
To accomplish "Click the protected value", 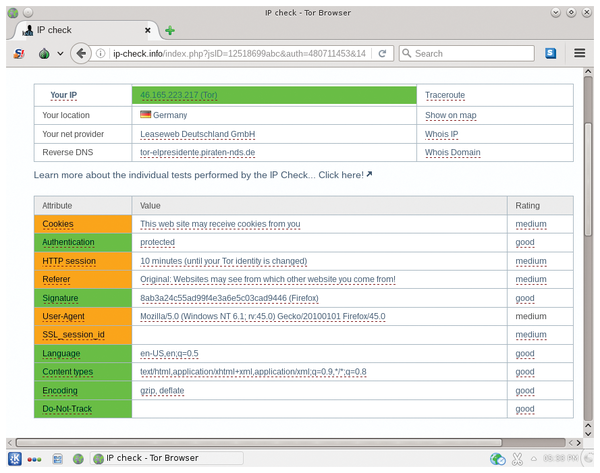I will tap(157, 242).
